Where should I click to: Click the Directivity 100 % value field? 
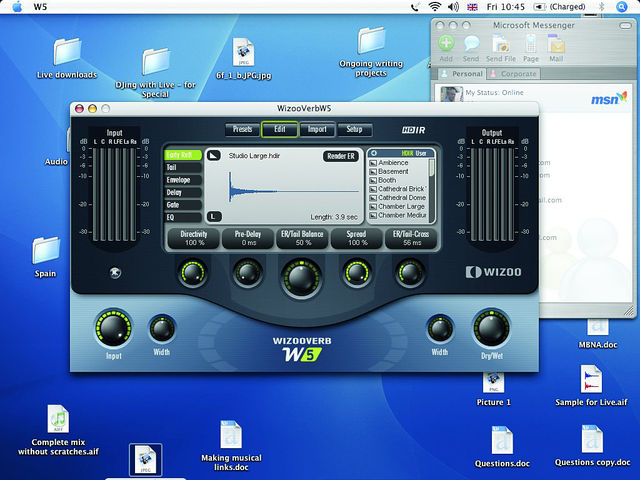(x=194, y=238)
